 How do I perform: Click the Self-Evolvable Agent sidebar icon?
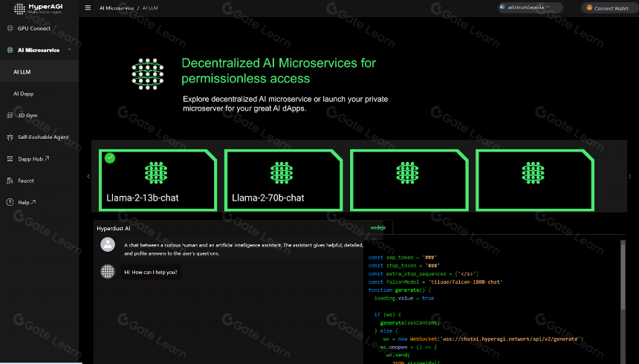coord(10,137)
